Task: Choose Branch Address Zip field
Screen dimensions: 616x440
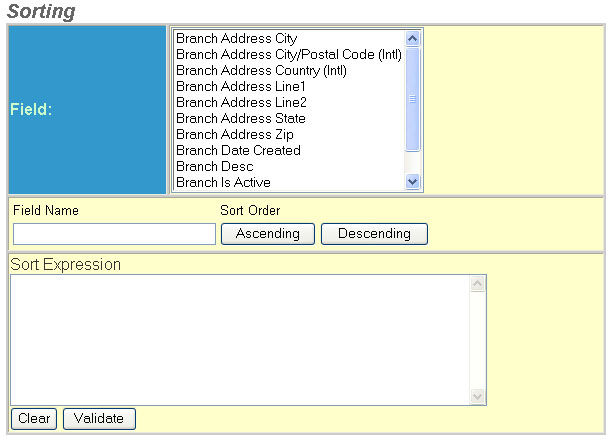Action: click(235, 135)
